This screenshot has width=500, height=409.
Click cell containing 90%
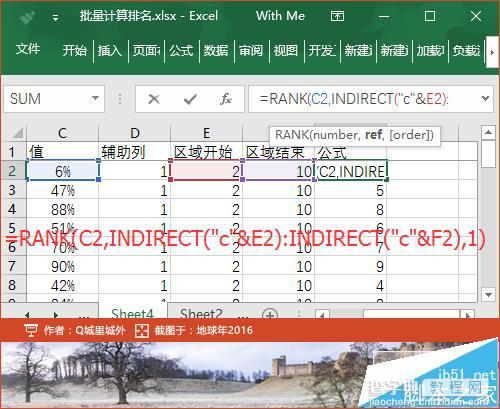coord(63,266)
